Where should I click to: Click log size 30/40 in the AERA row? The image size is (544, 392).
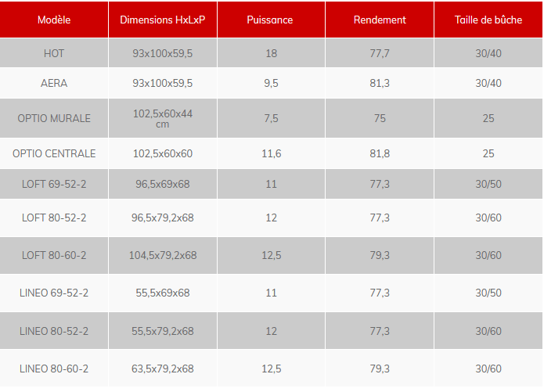488,83
